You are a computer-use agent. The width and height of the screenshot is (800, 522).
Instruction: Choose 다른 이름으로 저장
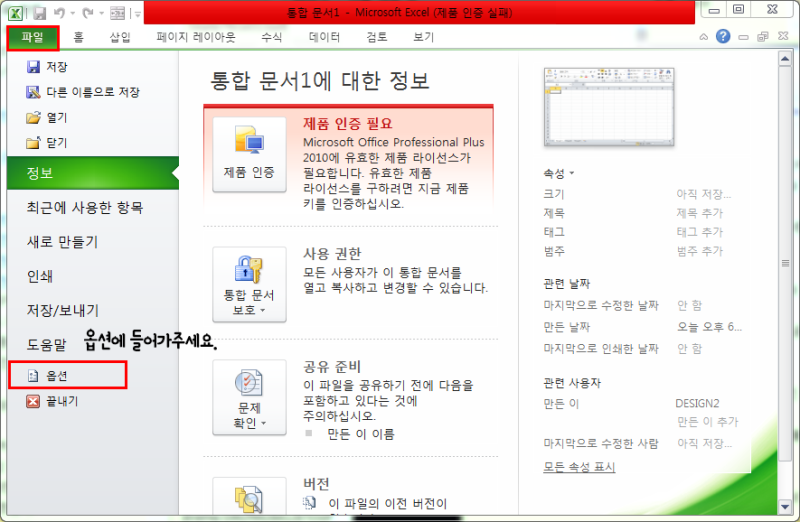(83, 92)
